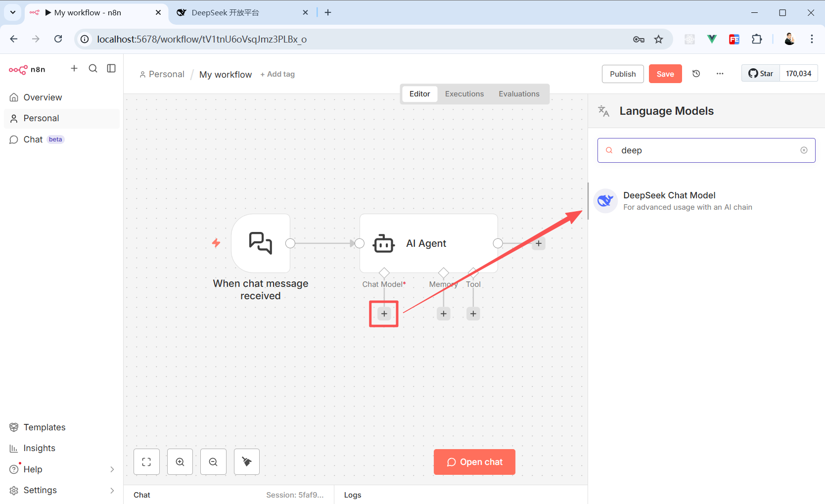Click the plus icon in sidebar header

[x=74, y=68]
